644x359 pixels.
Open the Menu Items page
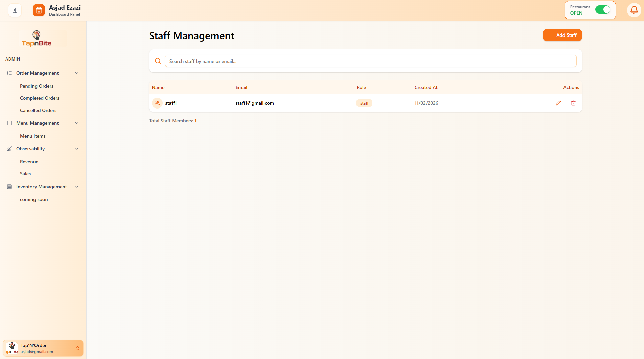32,136
